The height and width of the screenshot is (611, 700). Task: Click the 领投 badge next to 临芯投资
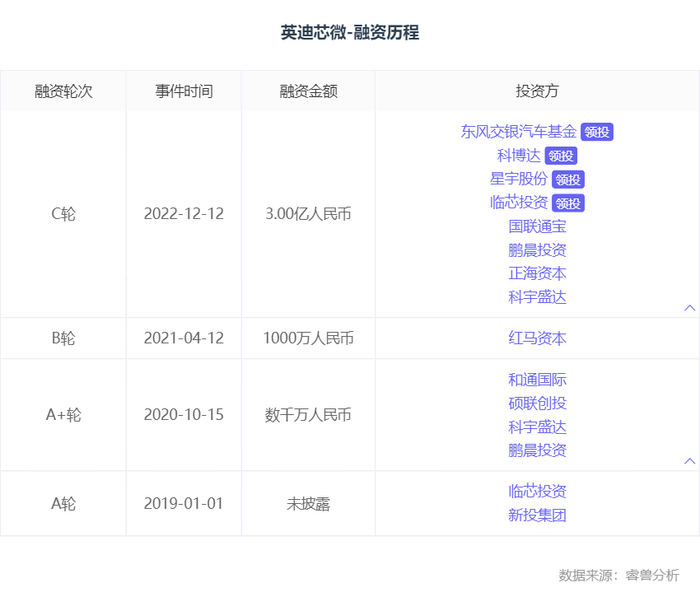pos(568,203)
